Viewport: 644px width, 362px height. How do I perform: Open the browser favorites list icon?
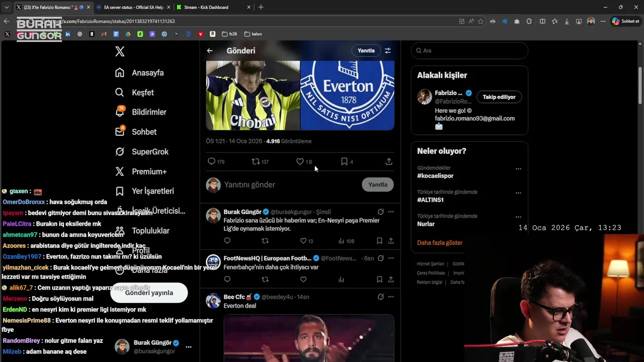pos(554,21)
